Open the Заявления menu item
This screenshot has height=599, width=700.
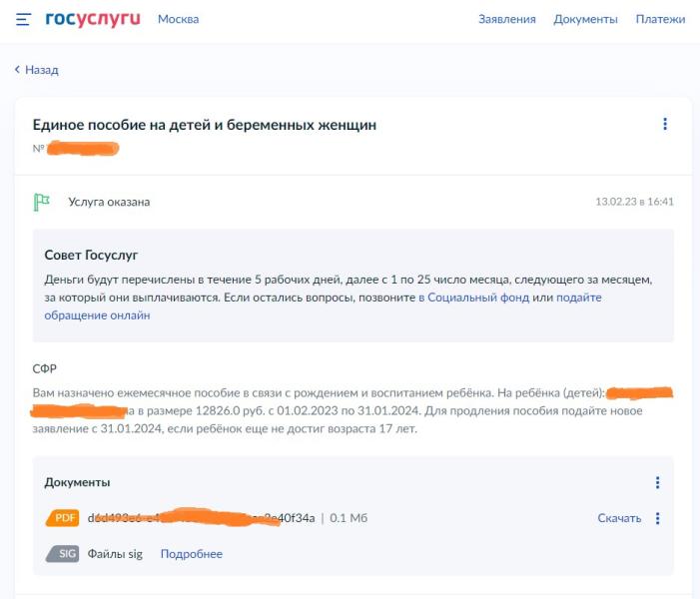(506, 19)
